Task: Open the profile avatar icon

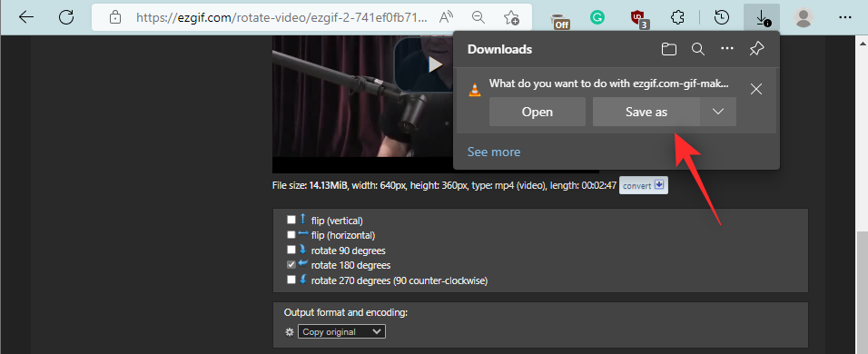Action: click(x=803, y=18)
